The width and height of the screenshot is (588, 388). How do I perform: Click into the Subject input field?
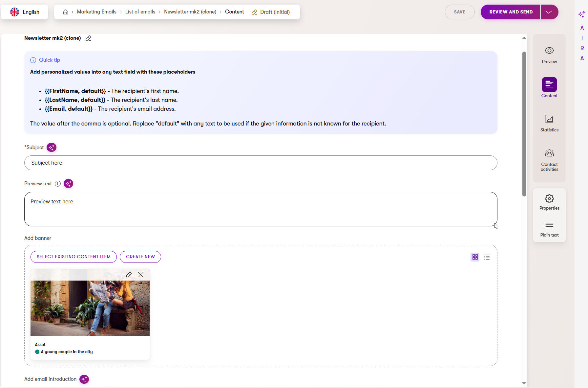point(261,163)
